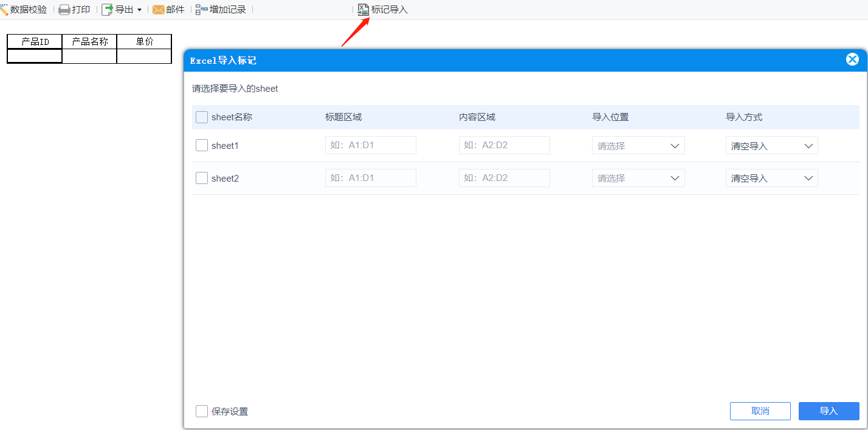This screenshot has height=430, width=868.
Task: Click the 取消 button
Action: [x=760, y=411]
